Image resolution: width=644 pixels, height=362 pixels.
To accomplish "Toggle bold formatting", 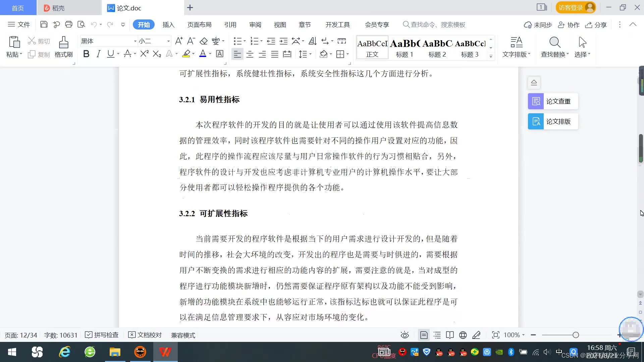I will 86,54.
